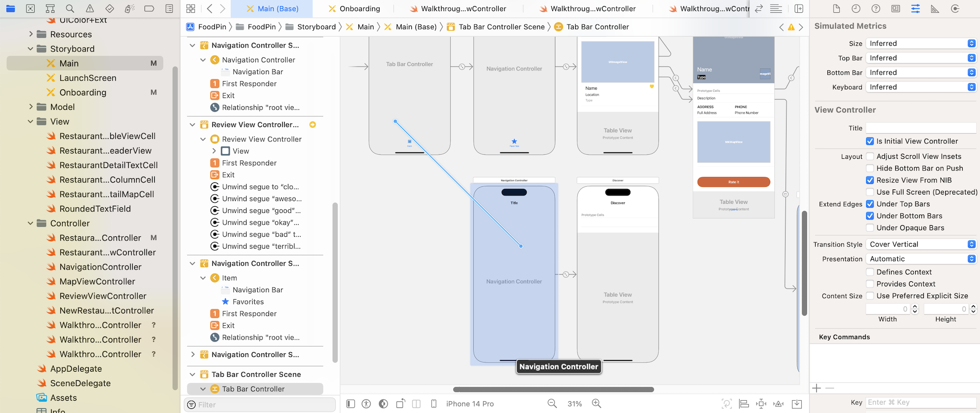The width and height of the screenshot is (980, 413).
Task: Select the Find navigator magnifier icon
Action: 70,9
